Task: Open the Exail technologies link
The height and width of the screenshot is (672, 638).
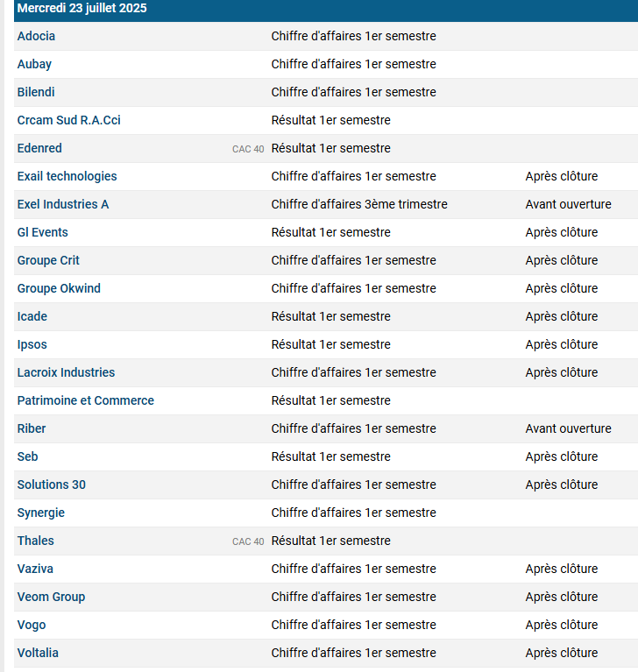Action: point(67,176)
